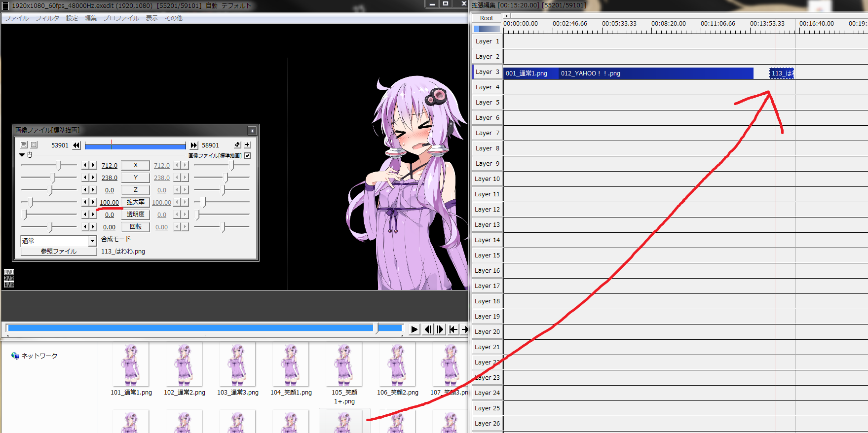The image size is (868, 433).
Task: Open the 設定 menu
Action: (72, 18)
